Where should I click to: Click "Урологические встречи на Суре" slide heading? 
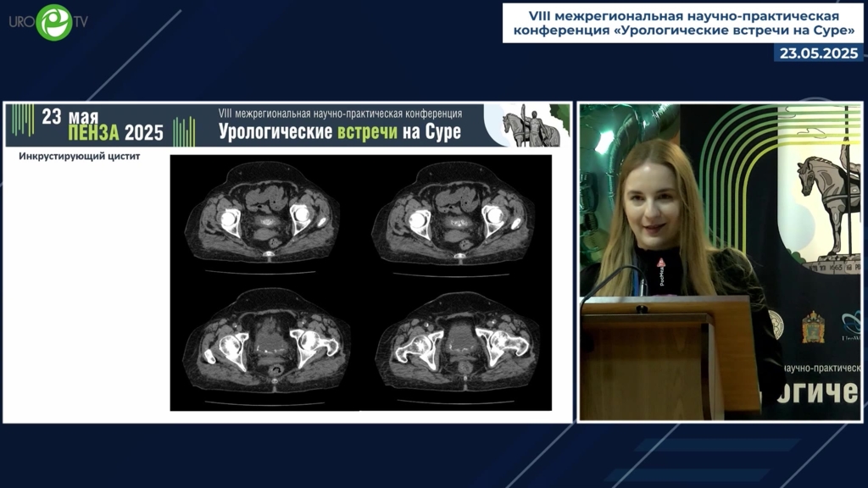click(339, 132)
